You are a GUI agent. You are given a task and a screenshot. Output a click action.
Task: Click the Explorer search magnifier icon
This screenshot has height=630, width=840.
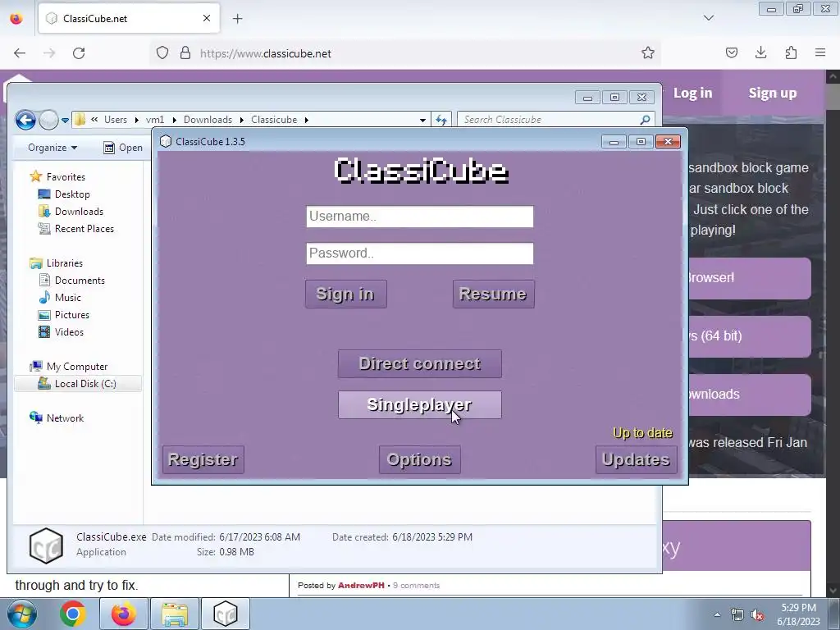coord(645,120)
